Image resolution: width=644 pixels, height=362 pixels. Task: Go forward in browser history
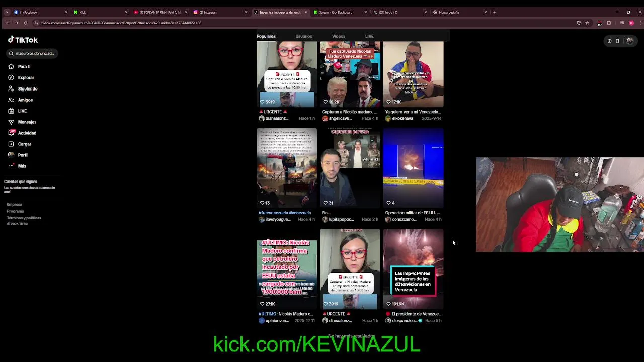(16, 23)
